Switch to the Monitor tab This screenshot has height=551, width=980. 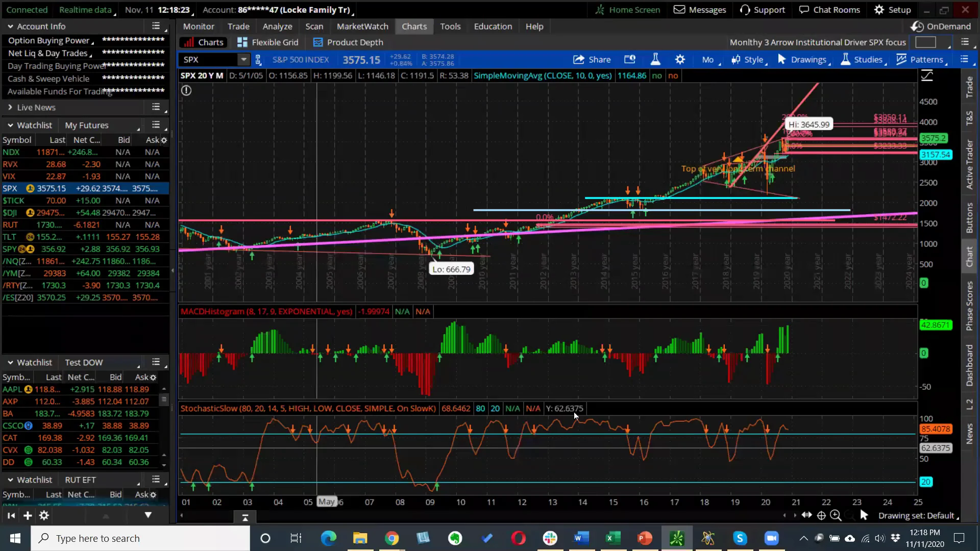199,26
